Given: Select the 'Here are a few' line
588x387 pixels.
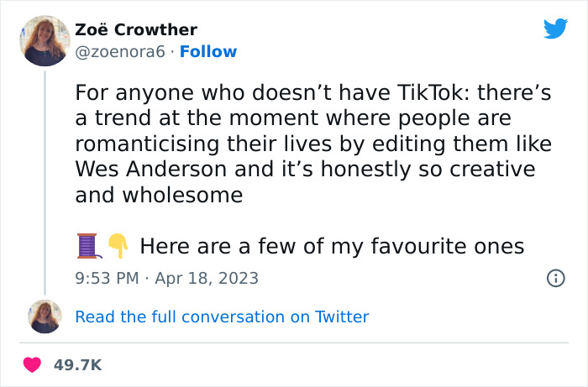Looking at the screenshot, I should click(x=332, y=246).
